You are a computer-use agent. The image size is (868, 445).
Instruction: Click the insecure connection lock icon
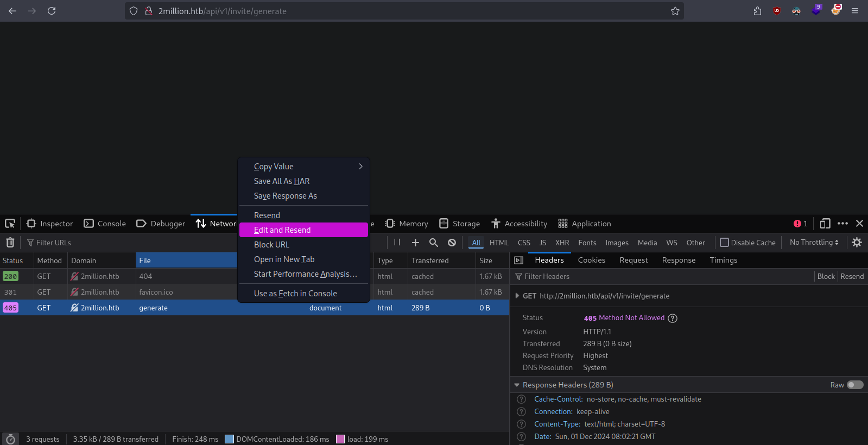pos(148,11)
